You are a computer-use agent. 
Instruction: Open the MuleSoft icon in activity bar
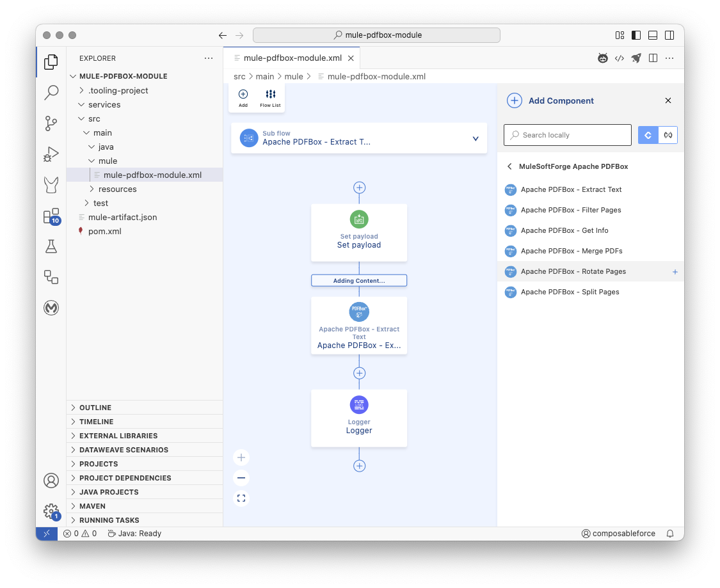[51, 308]
